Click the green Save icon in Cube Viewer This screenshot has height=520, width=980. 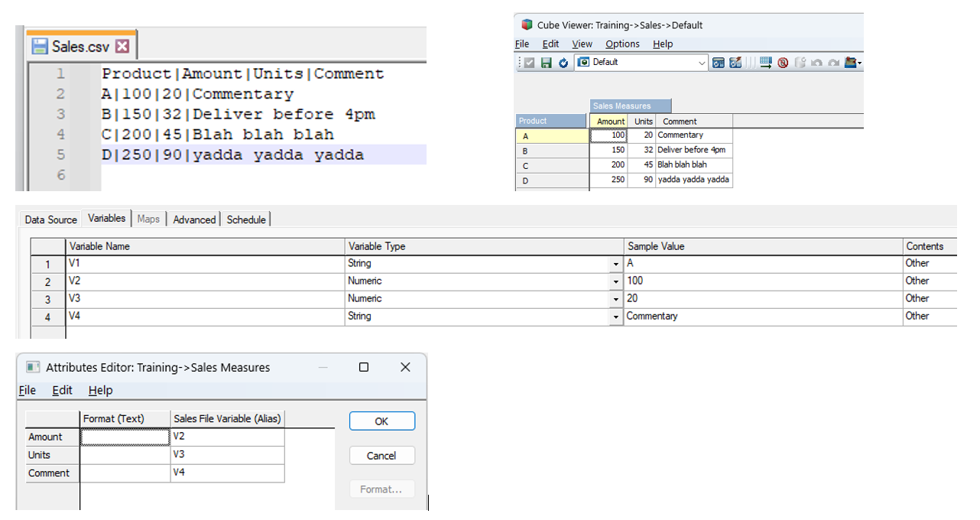pyautogui.click(x=546, y=63)
